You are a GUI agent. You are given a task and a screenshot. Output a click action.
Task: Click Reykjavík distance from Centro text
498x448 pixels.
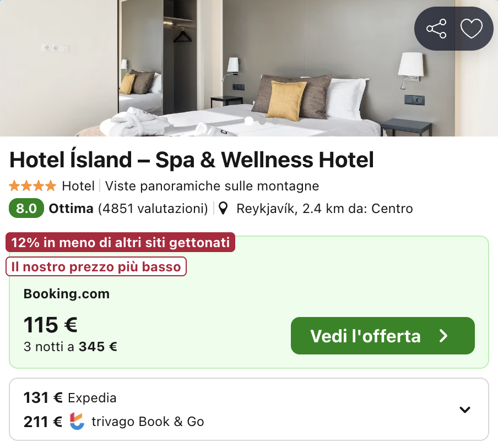[x=324, y=209]
